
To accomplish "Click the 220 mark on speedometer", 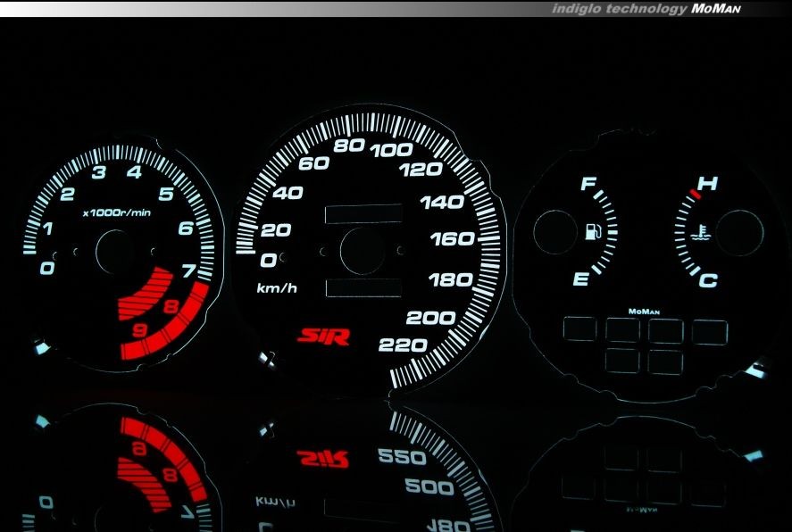I will (x=404, y=345).
